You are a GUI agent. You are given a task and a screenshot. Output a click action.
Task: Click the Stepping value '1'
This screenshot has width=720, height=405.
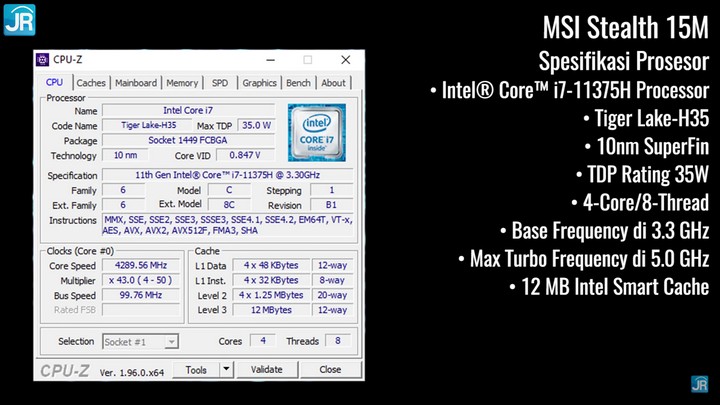point(332,190)
